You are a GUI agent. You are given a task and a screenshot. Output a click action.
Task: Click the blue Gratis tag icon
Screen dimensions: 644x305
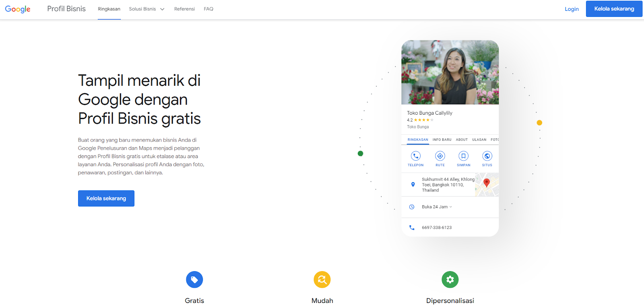tap(194, 280)
